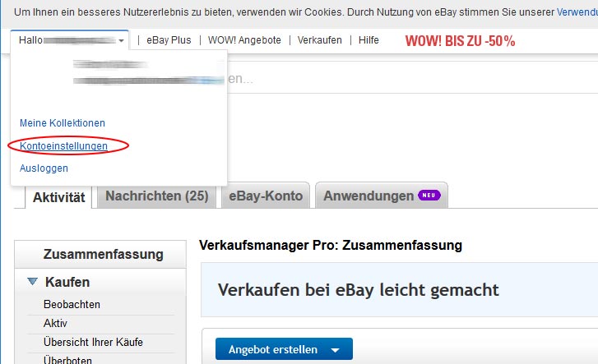Open the Nachrichten (25) tab
Image resolution: width=598 pixels, height=364 pixels.
(x=157, y=196)
